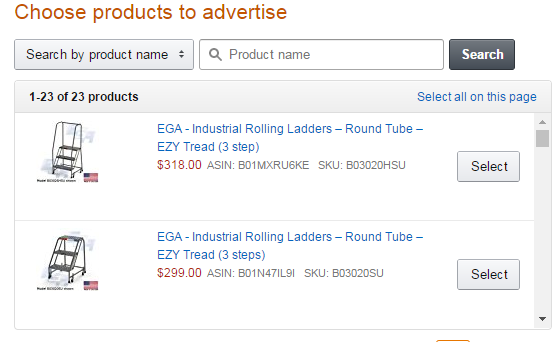Viewport: 557px width, 361px height.
Task: Click the scrollbar down arrow in product list
Action: click(x=542, y=319)
